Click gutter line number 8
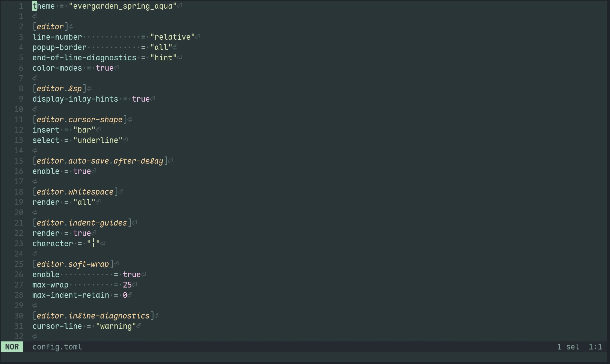The width and height of the screenshot is (610, 364). point(21,89)
